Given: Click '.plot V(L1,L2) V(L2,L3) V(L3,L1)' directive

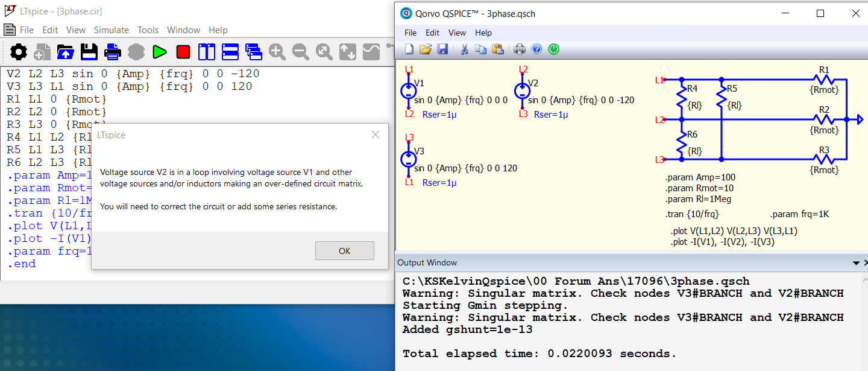Looking at the screenshot, I should click(x=734, y=231).
